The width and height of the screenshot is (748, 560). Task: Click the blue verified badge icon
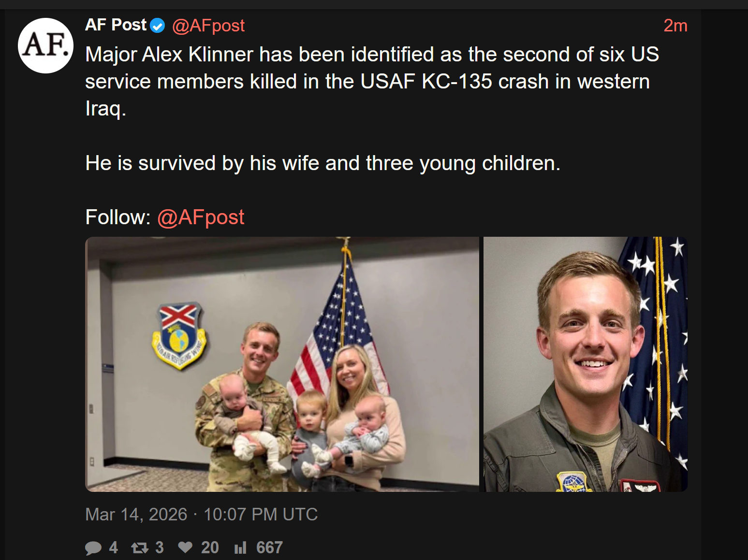tap(158, 26)
